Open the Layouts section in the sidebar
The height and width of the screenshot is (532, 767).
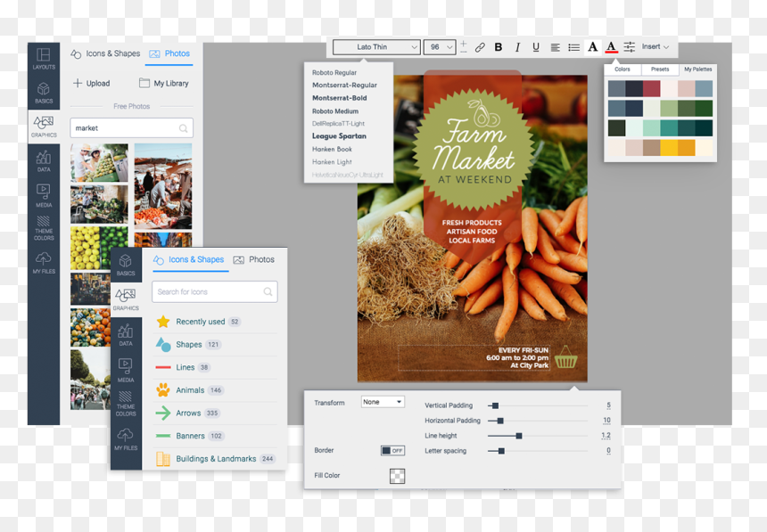pos(44,58)
